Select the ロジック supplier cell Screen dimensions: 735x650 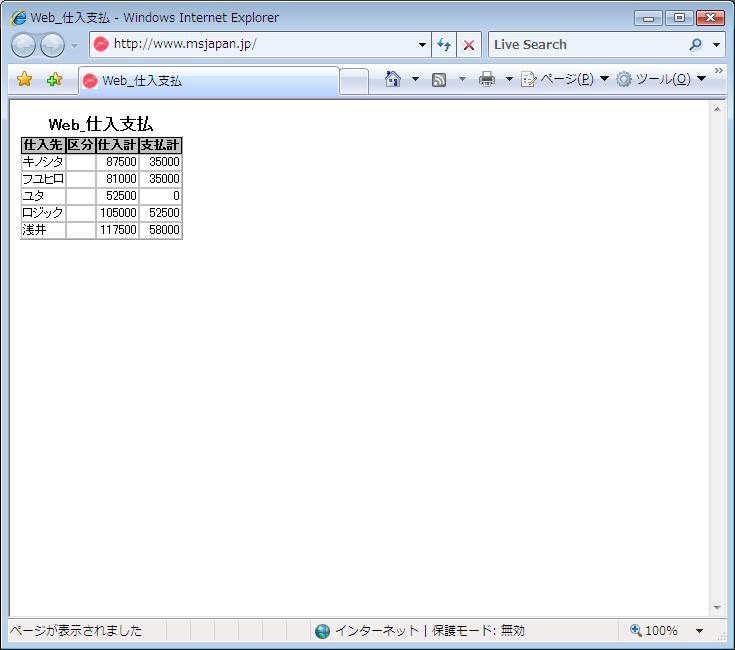43,213
